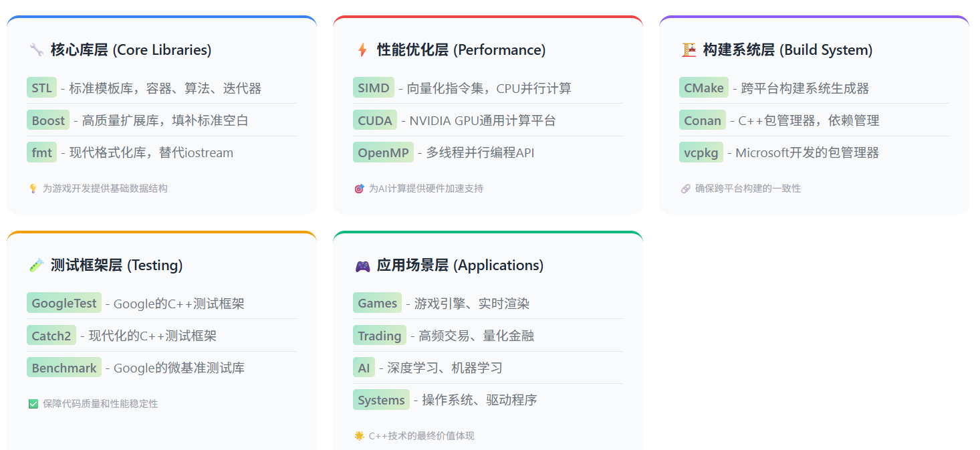Click the star icon before C++技术的最终价值
This screenshot has width=980, height=450.
coord(359,436)
